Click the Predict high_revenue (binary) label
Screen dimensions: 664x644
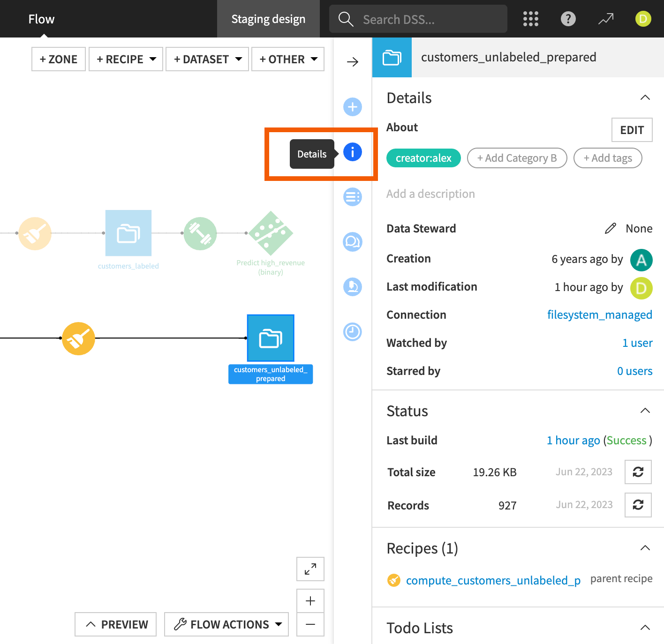pos(271,267)
